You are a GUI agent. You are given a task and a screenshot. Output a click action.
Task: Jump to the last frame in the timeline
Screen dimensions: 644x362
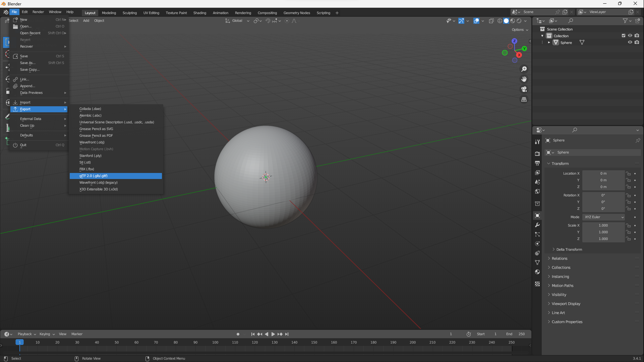coord(287,334)
